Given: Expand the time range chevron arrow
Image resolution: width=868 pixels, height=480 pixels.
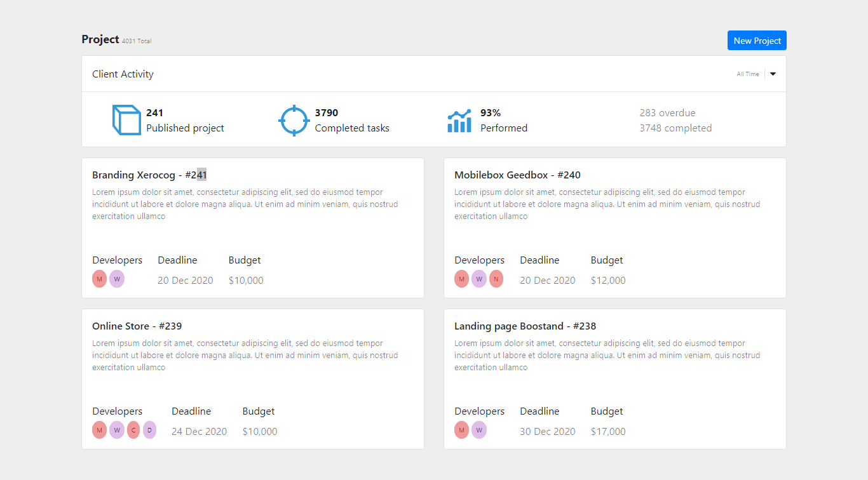Looking at the screenshot, I should point(773,74).
